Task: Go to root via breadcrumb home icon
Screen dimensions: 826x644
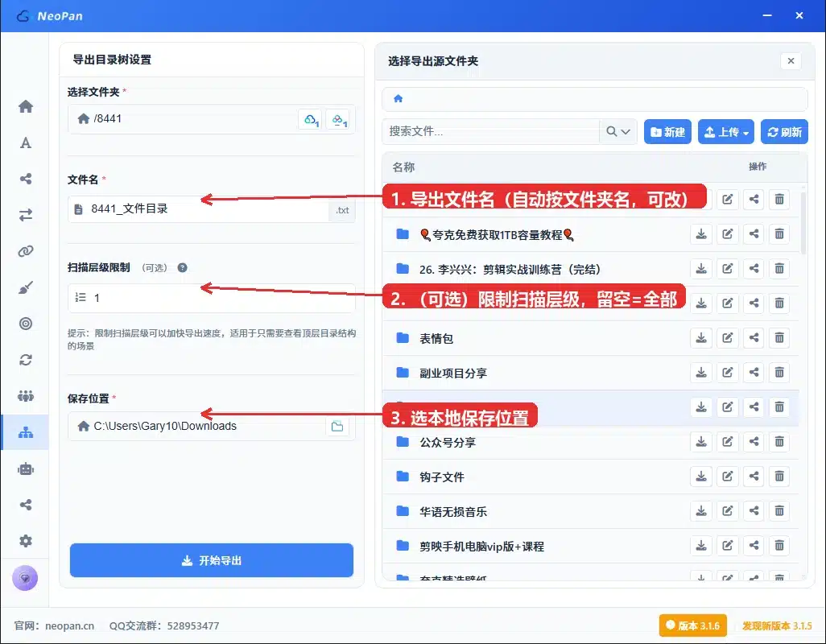Action: tap(399, 98)
